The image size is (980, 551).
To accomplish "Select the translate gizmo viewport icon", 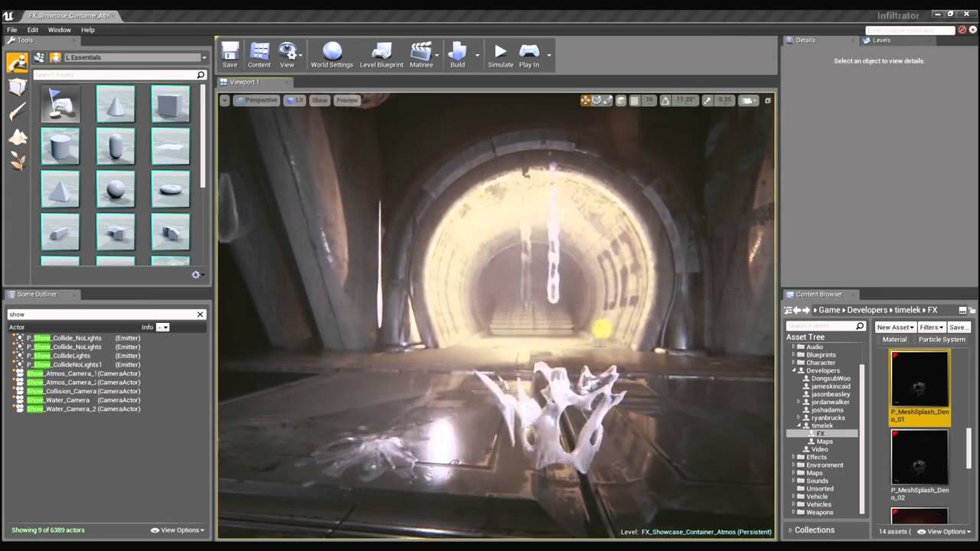I will [x=586, y=100].
